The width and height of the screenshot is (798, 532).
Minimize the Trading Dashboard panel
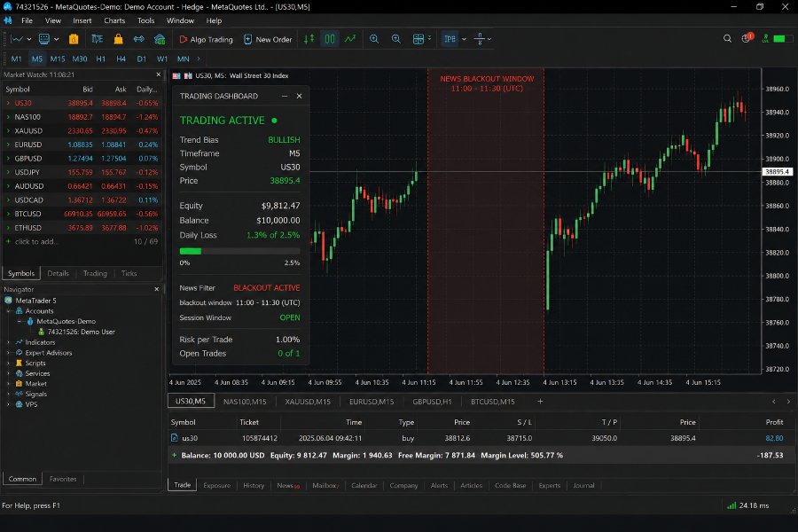285,96
